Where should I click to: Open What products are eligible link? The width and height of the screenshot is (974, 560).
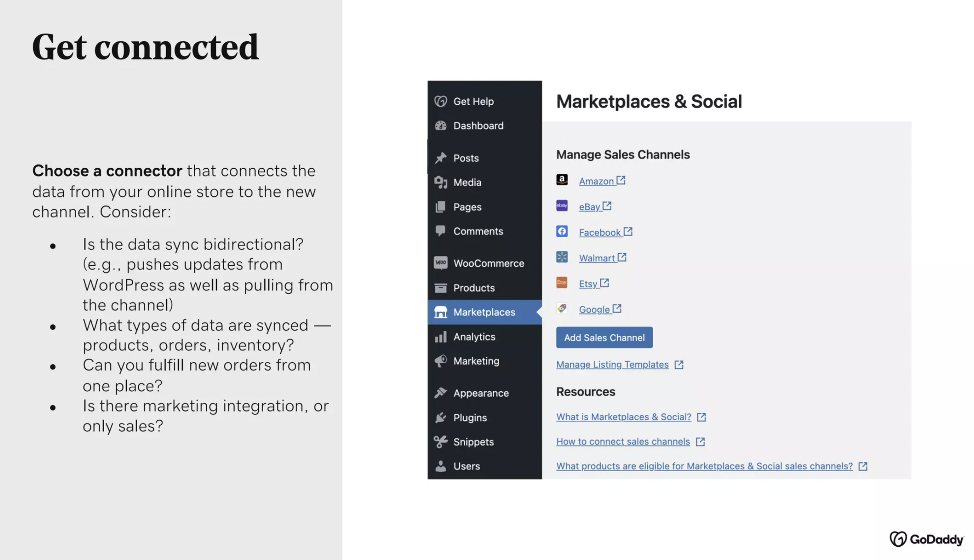point(704,466)
